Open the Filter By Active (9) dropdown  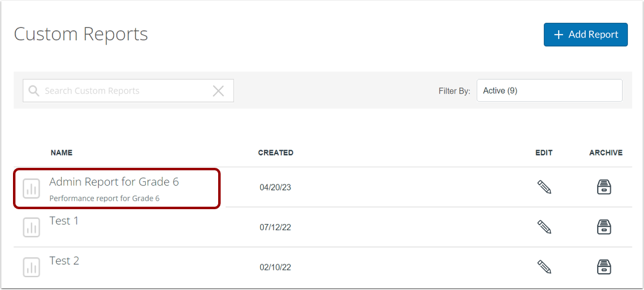tap(549, 90)
